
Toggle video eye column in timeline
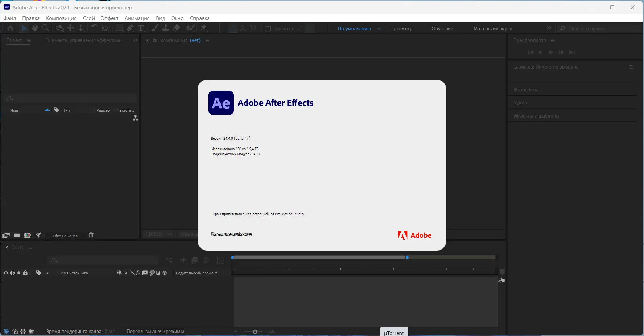click(6, 273)
